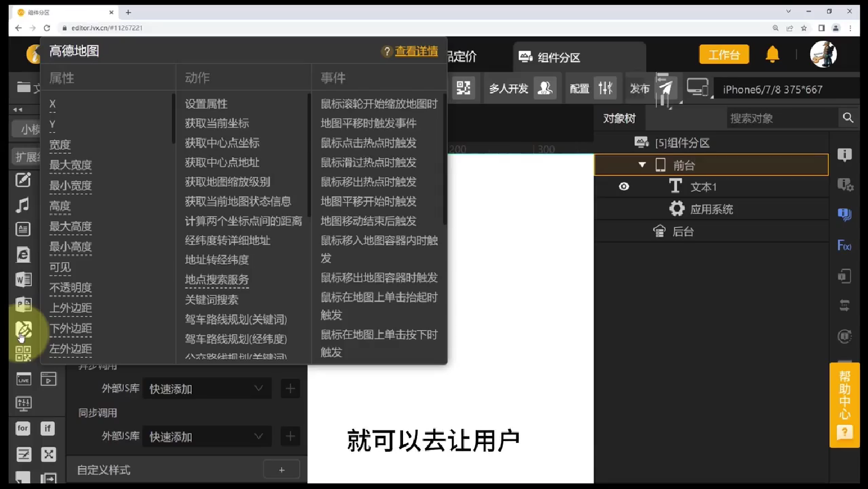This screenshot has width=868, height=489.
Task: Add custom style plus button
Action: pos(281,470)
